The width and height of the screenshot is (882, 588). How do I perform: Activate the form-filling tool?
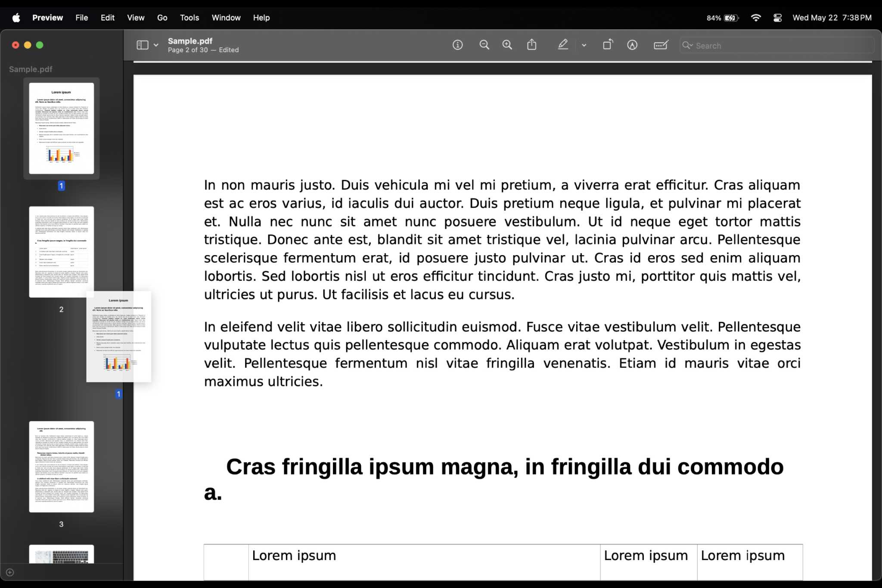pyautogui.click(x=661, y=45)
